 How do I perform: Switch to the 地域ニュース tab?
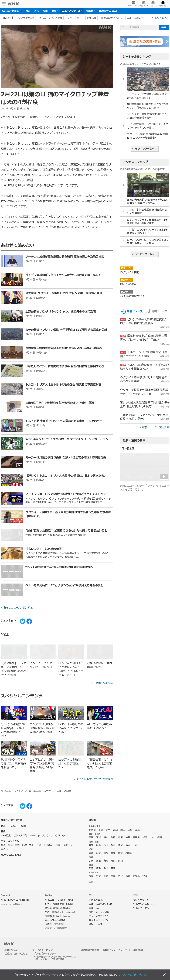coord(157,311)
